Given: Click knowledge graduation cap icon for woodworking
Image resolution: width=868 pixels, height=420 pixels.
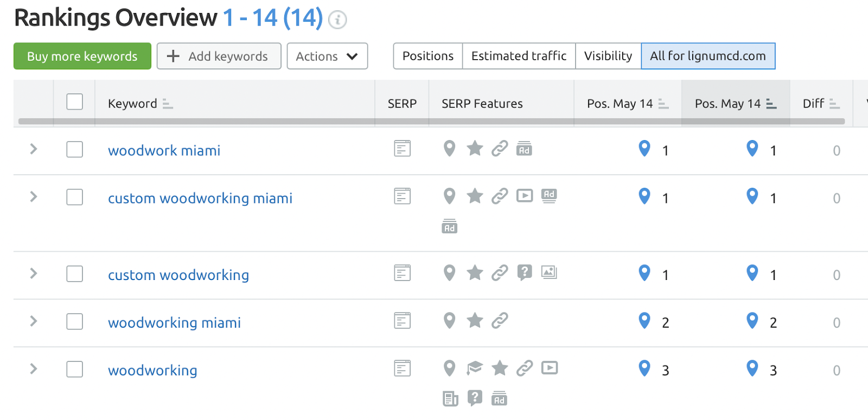Looking at the screenshot, I should click(x=475, y=368).
